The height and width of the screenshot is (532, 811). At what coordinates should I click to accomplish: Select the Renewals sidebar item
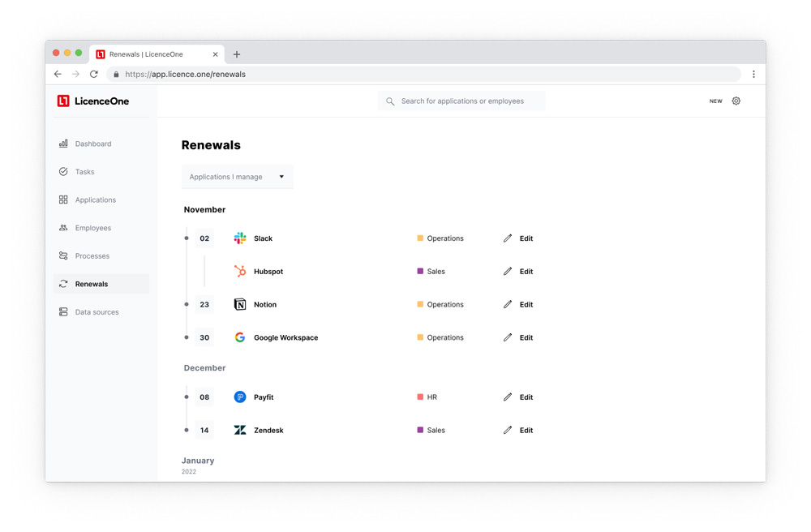pos(101,284)
